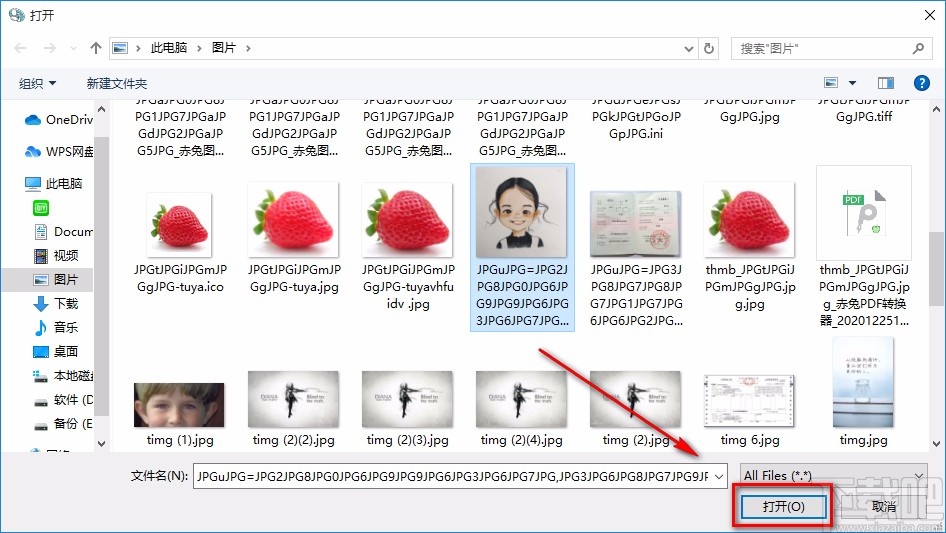Refresh the folder view

710,48
